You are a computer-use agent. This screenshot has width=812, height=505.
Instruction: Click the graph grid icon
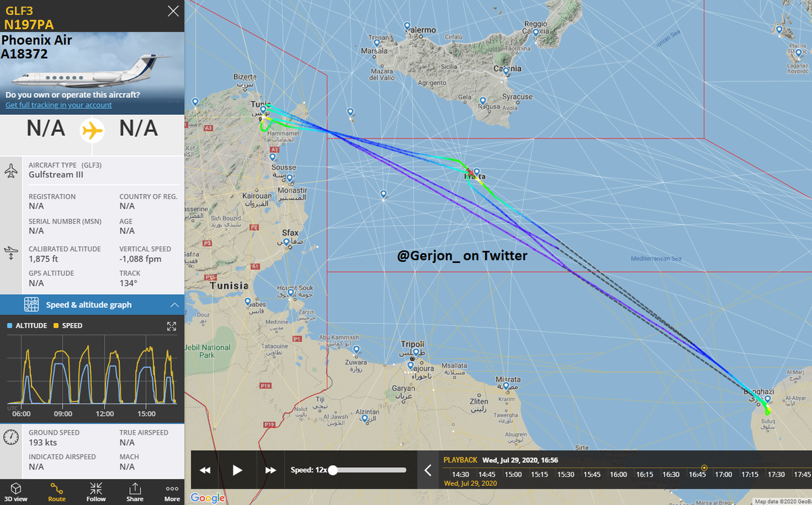(x=31, y=305)
